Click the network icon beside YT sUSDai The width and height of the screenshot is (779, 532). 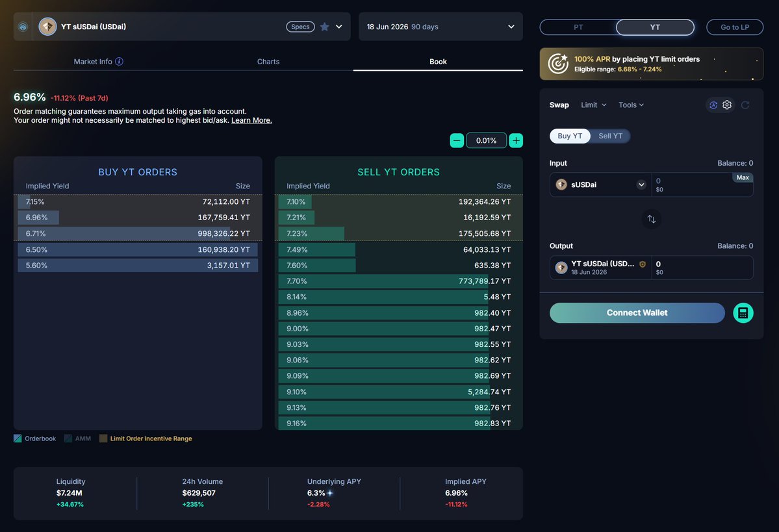coord(23,27)
